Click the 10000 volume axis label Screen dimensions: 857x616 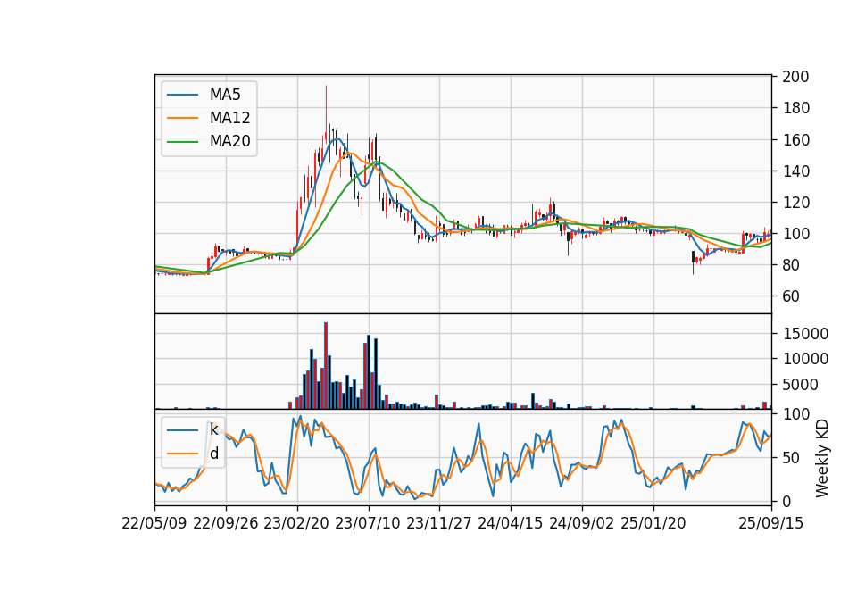[x=805, y=359]
